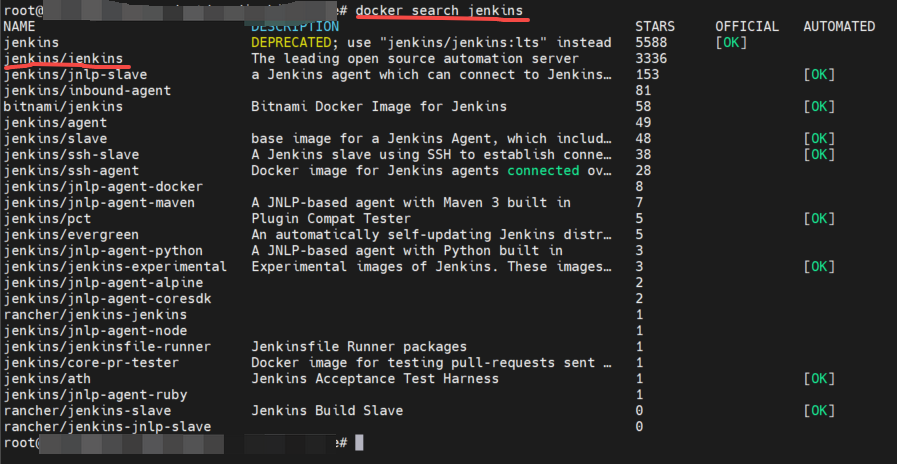Select the 'jenkins/jenkins' image name

63,58
